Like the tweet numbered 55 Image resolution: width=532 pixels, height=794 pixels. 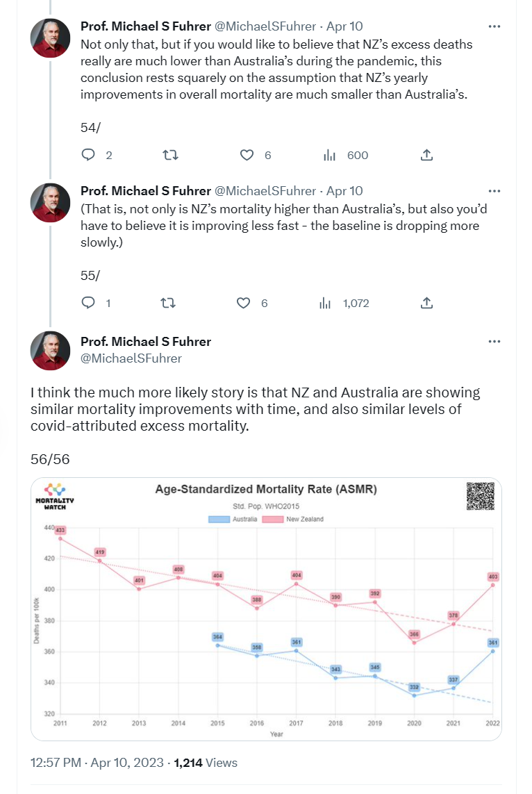[243, 303]
